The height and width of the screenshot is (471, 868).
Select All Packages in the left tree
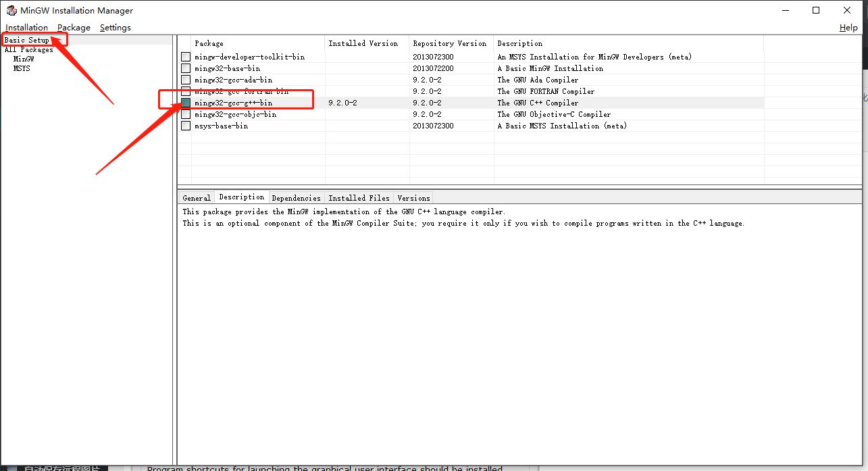(28, 49)
